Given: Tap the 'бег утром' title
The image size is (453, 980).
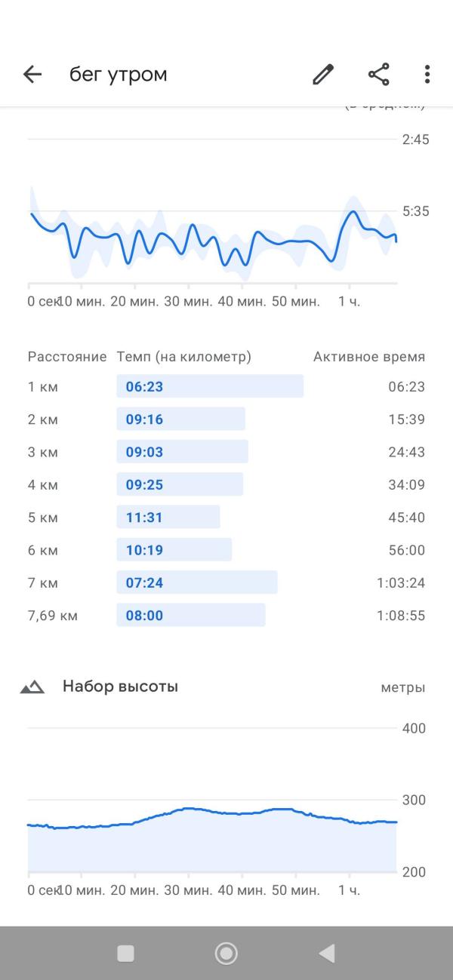Looking at the screenshot, I should (x=119, y=74).
